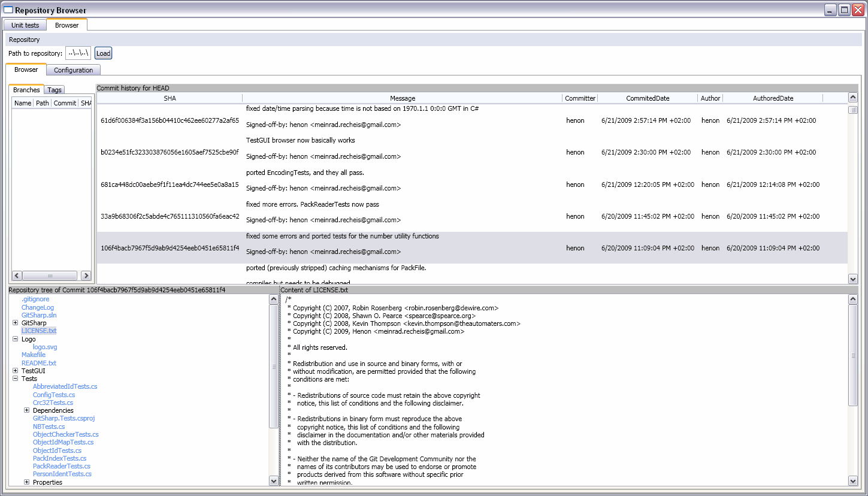Open PersonIdentTests.cs file

62,474
